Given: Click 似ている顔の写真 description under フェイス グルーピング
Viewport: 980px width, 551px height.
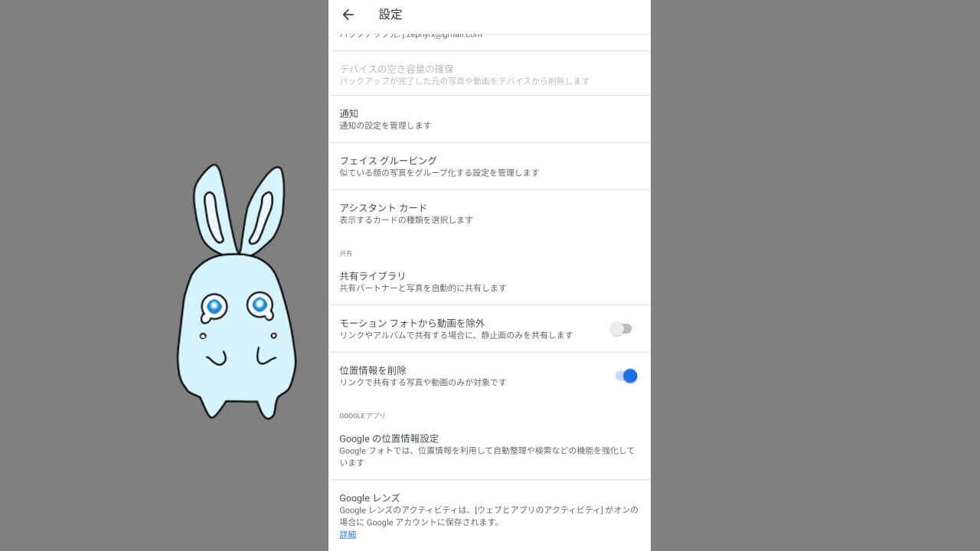Looking at the screenshot, I should (439, 173).
